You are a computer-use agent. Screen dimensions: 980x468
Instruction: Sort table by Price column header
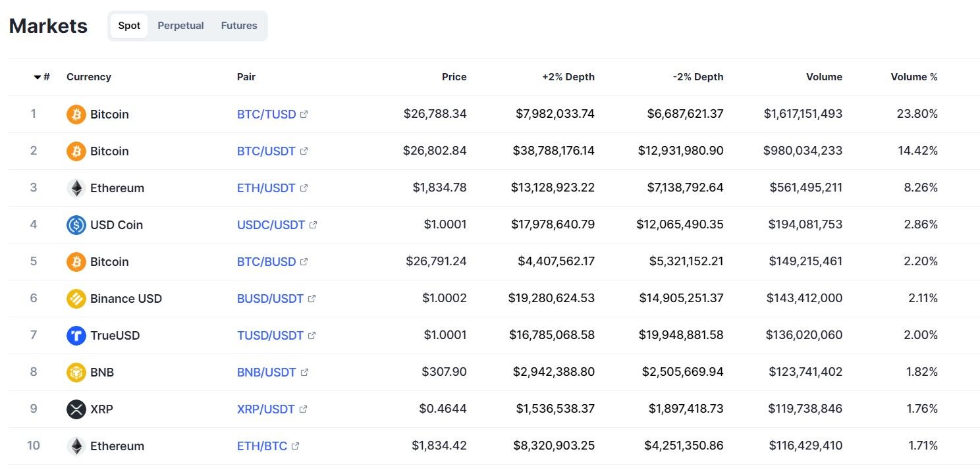(454, 77)
